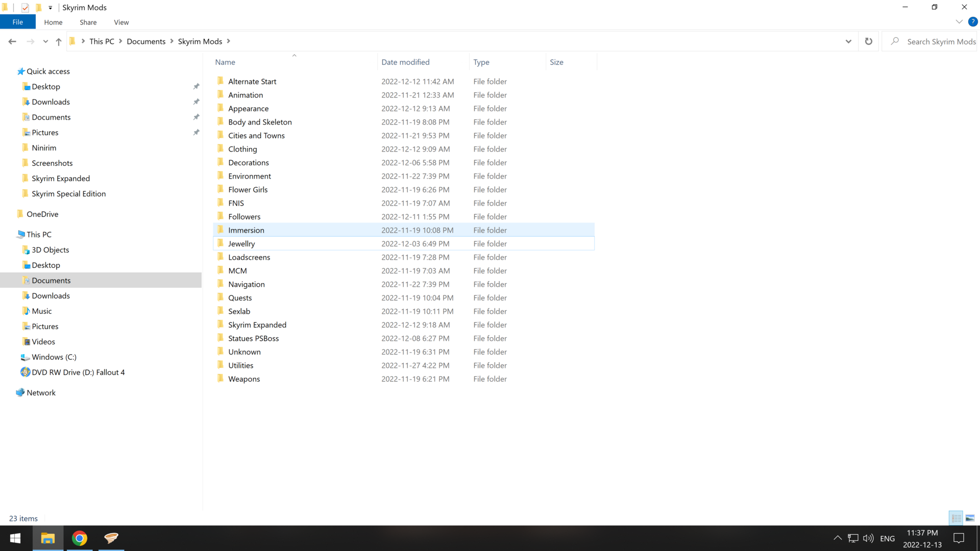Expand chevron after Skyrim Mods in path
This screenshot has width=980, height=551.
point(229,41)
